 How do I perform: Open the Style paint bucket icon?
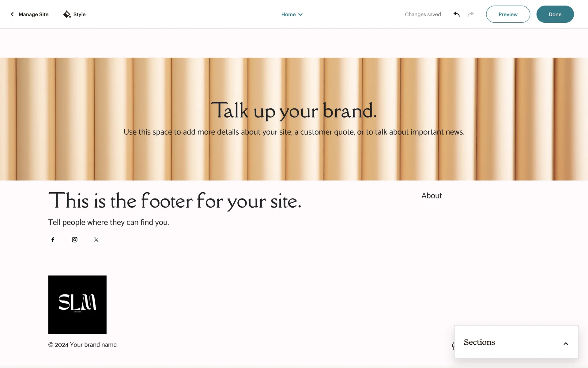pyautogui.click(x=67, y=14)
